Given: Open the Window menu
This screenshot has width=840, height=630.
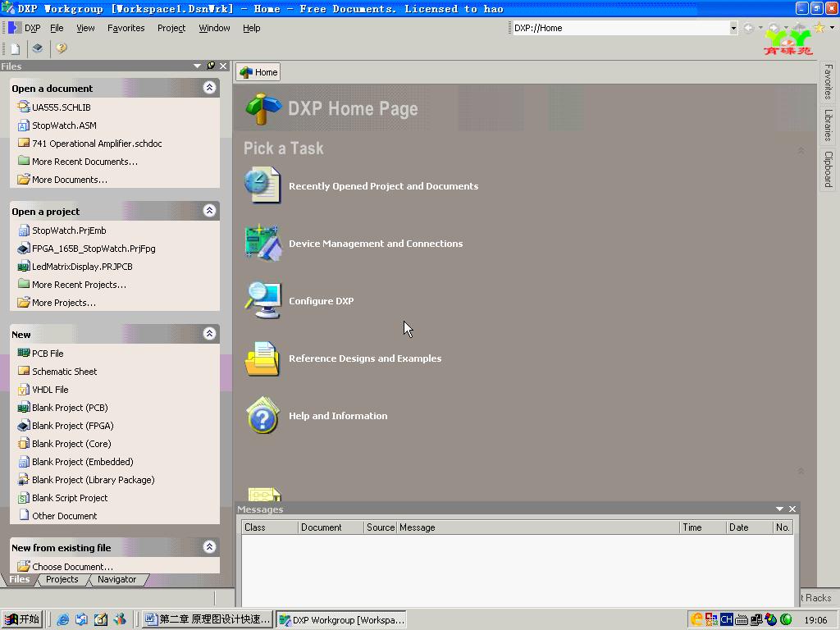Looking at the screenshot, I should [214, 28].
